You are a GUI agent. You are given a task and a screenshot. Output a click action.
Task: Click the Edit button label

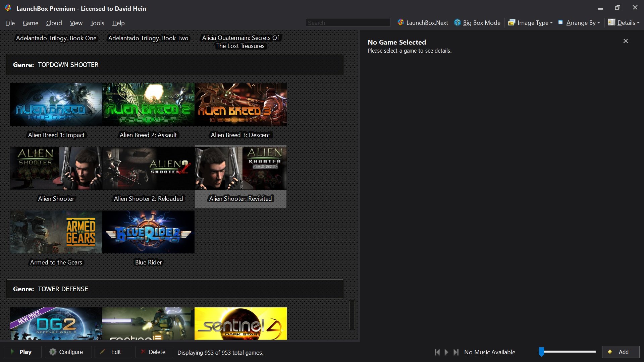[116, 352]
